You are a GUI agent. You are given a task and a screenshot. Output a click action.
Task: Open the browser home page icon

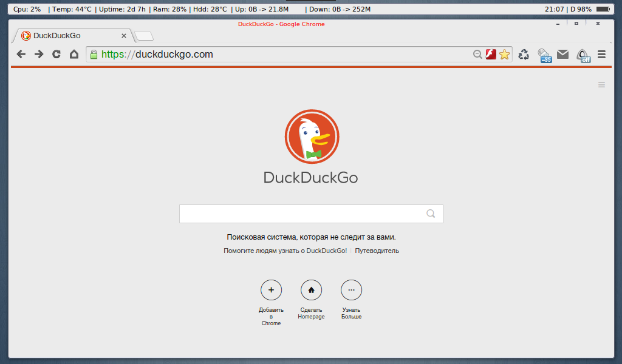[x=74, y=54]
